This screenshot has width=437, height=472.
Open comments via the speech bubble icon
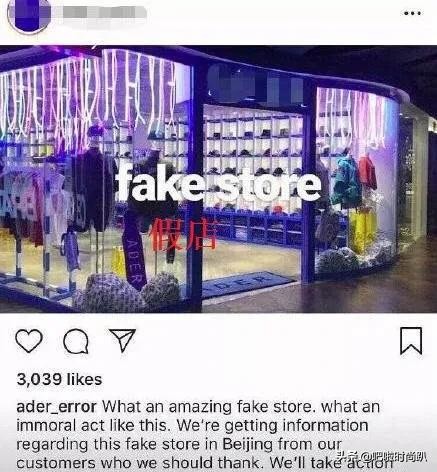[x=76, y=341]
